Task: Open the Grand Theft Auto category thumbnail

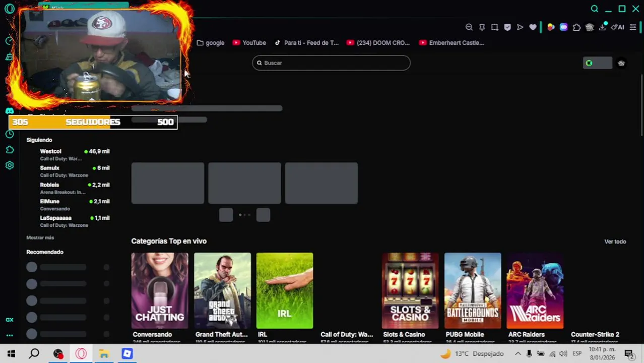Action: click(222, 290)
